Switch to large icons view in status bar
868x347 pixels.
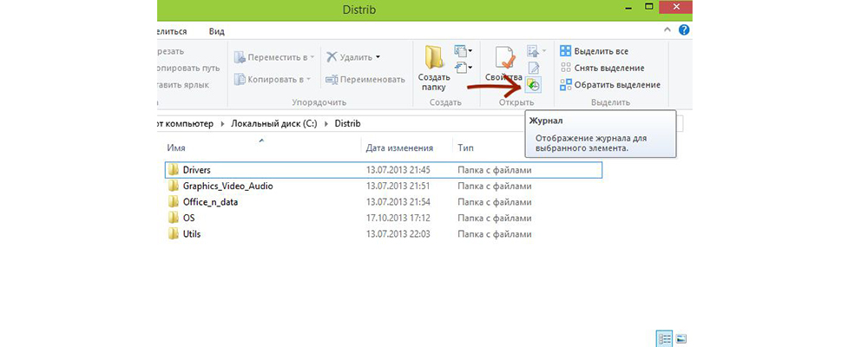point(681,337)
